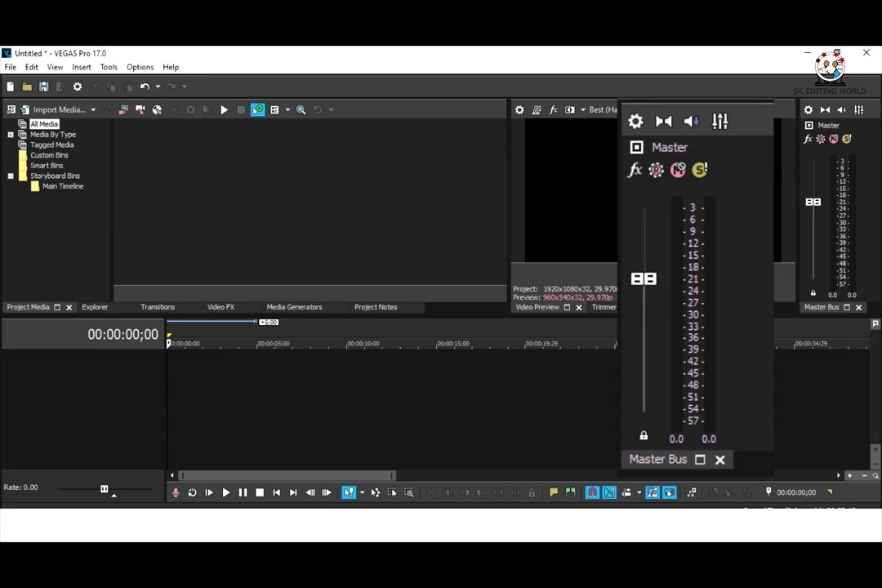Image resolution: width=882 pixels, height=588 pixels.
Task: Open Views dropdown arrow in Project Media
Action: coord(287,109)
